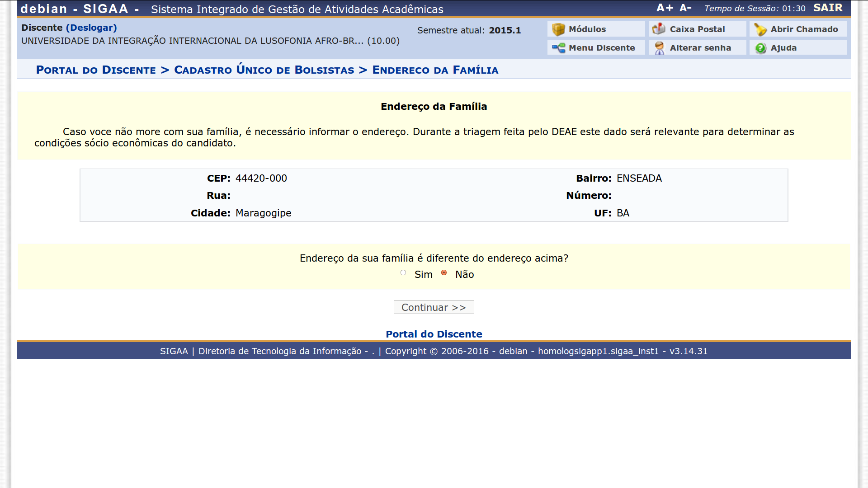Click SAIR to log out
The height and width of the screenshot is (488, 868).
pos(828,8)
